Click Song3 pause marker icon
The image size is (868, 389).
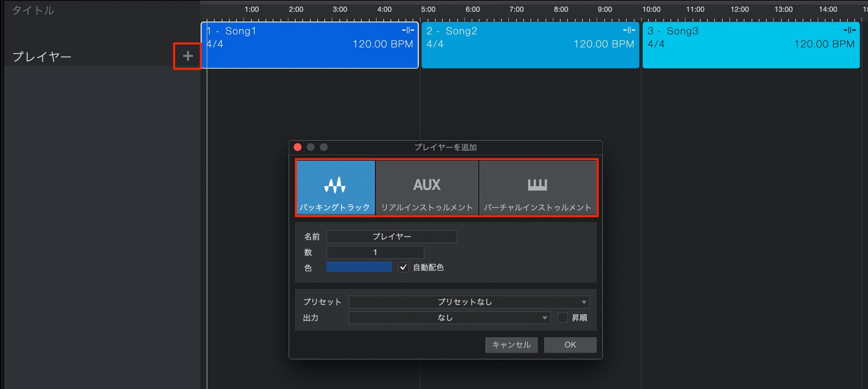click(849, 30)
